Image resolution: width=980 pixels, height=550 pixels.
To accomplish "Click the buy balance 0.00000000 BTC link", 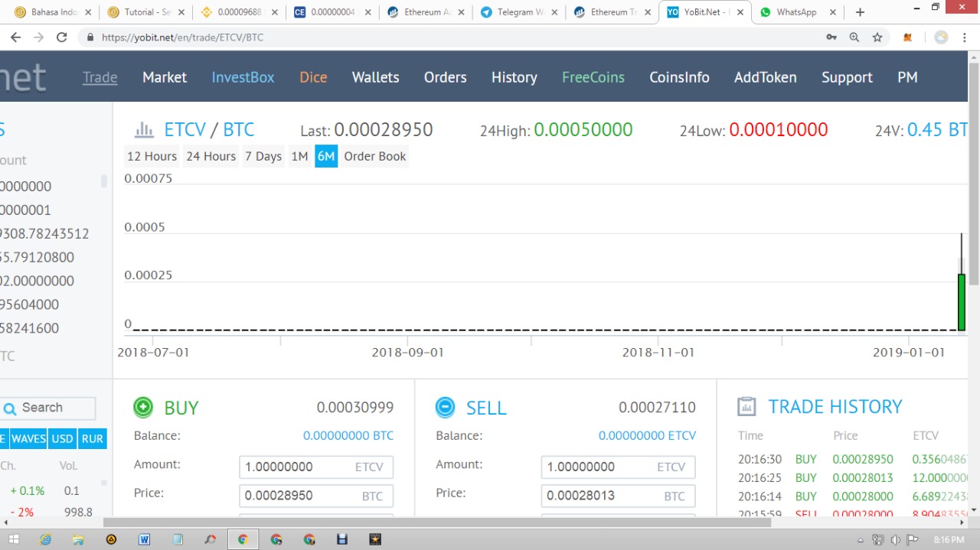I will coord(348,435).
